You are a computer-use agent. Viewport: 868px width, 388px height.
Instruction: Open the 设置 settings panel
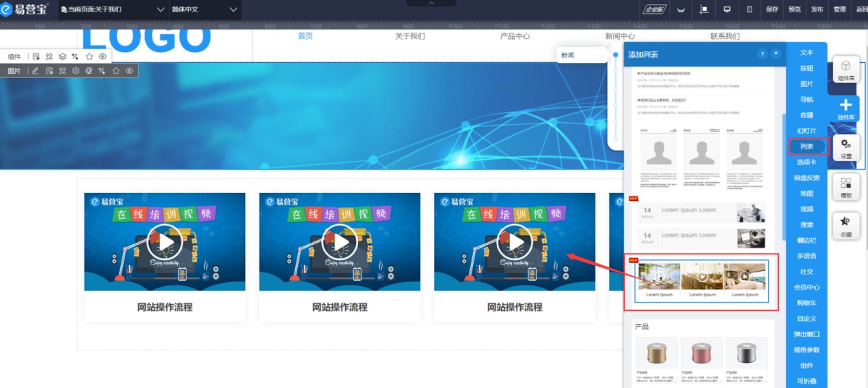[x=846, y=150]
